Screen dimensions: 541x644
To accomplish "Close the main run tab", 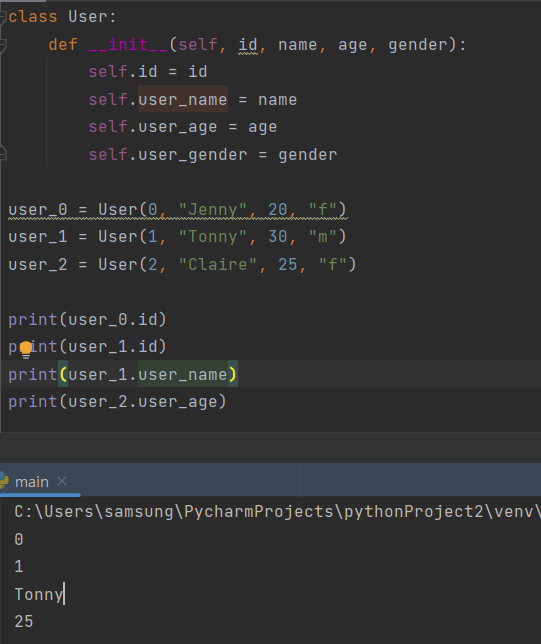I will (62, 481).
